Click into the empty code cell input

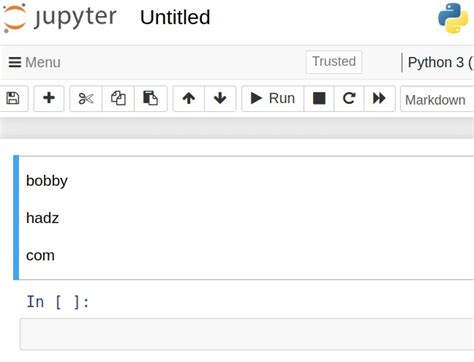[247, 334]
